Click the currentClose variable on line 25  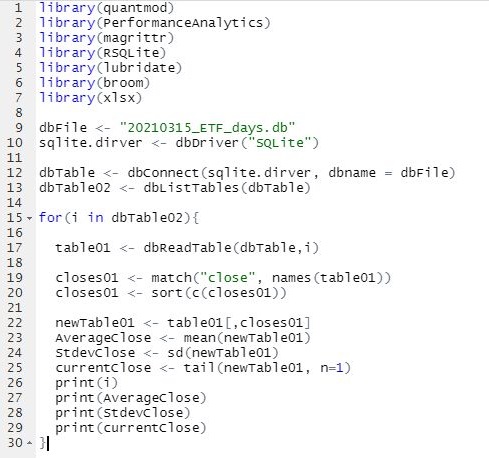click(x=103, y=368)
